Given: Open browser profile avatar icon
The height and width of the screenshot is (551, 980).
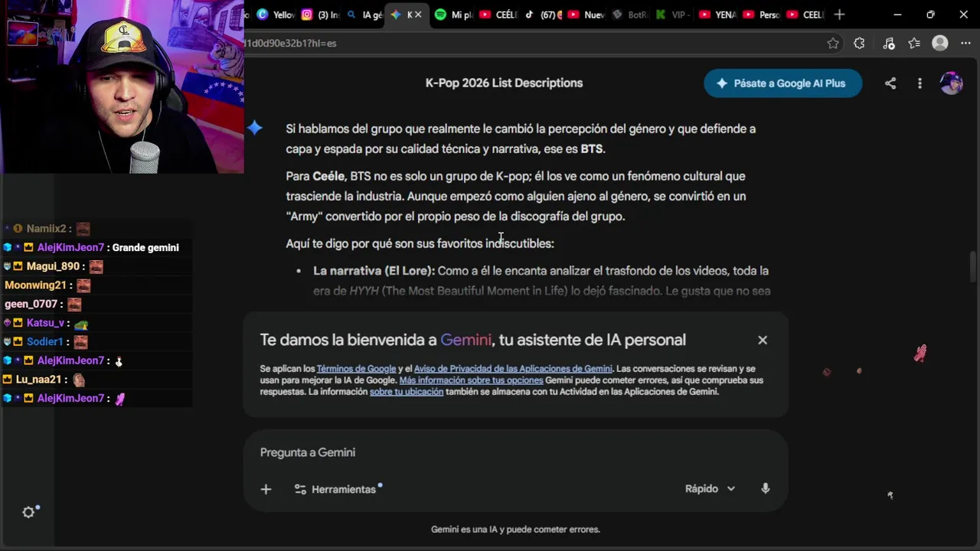Looking at the screenshot, I should [x=940, y=44].
